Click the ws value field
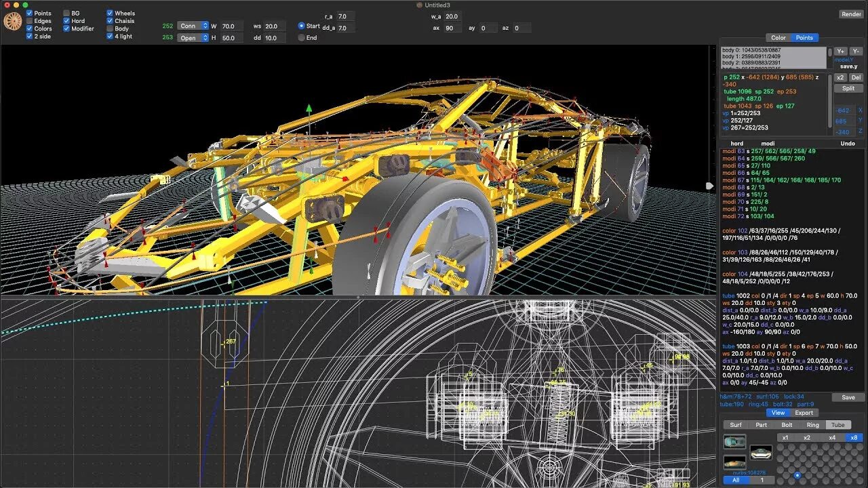This screenshot has width=868, height=488. click(274, 26)
